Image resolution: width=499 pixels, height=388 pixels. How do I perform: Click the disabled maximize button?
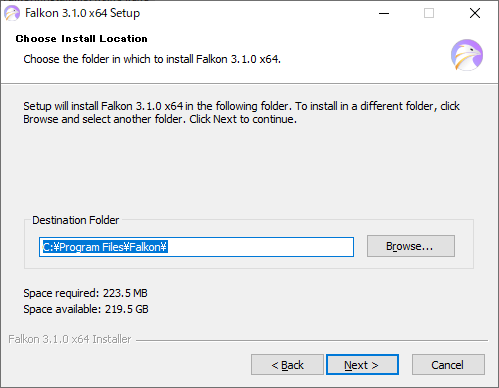pyautogui.click(x=429, y=13)
